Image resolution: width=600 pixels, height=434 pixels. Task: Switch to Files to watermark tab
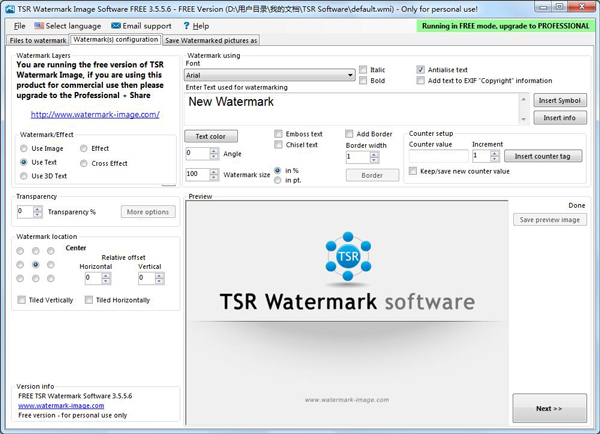(38, 41)
